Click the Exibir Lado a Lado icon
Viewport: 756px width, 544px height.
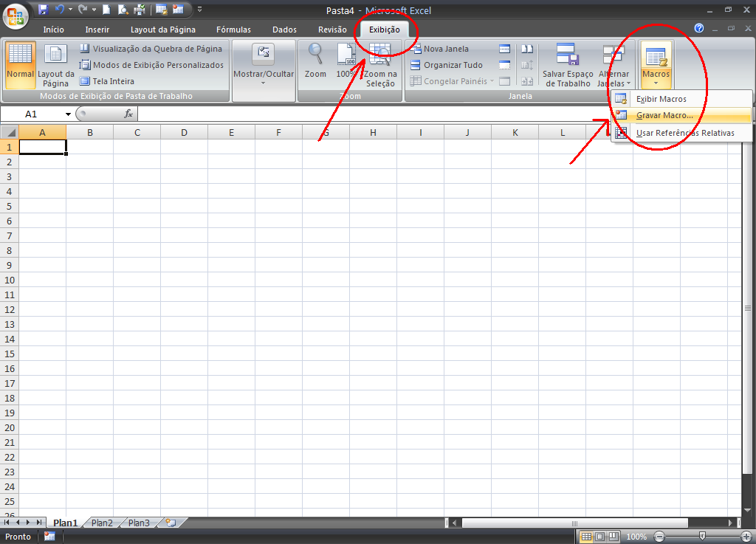(x=527, y=49)
